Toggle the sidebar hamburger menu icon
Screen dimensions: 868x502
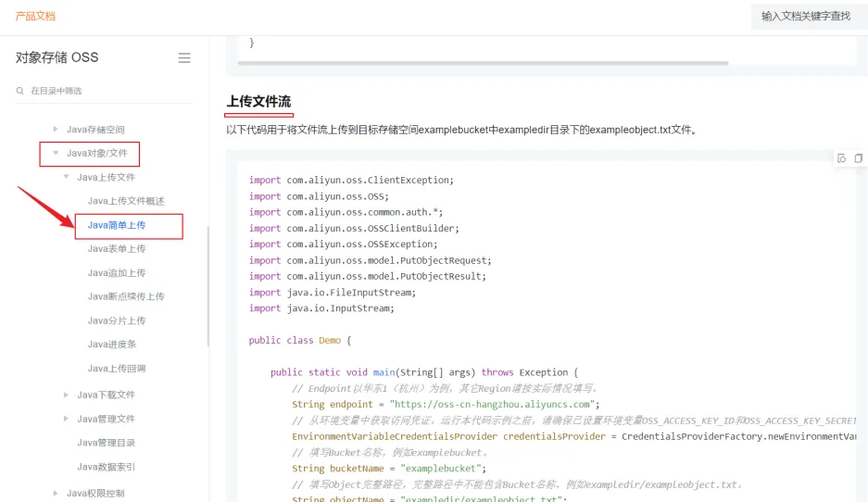pos(184,57)
